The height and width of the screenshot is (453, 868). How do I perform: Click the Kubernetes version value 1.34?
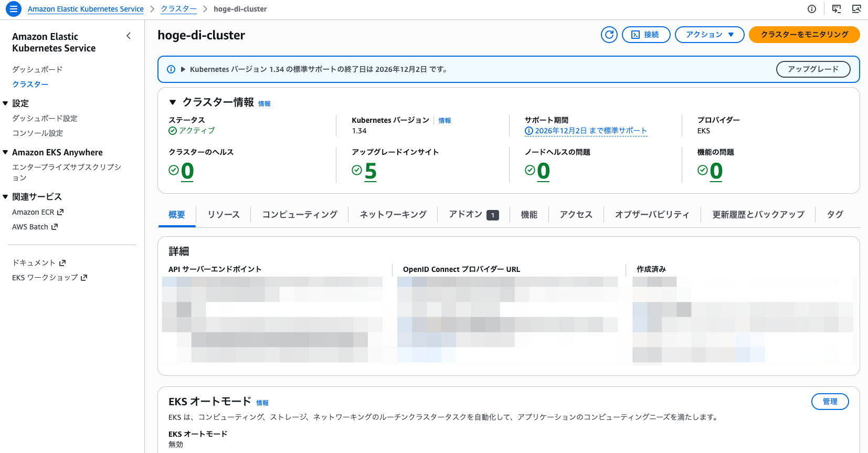[x=359, y=131]
